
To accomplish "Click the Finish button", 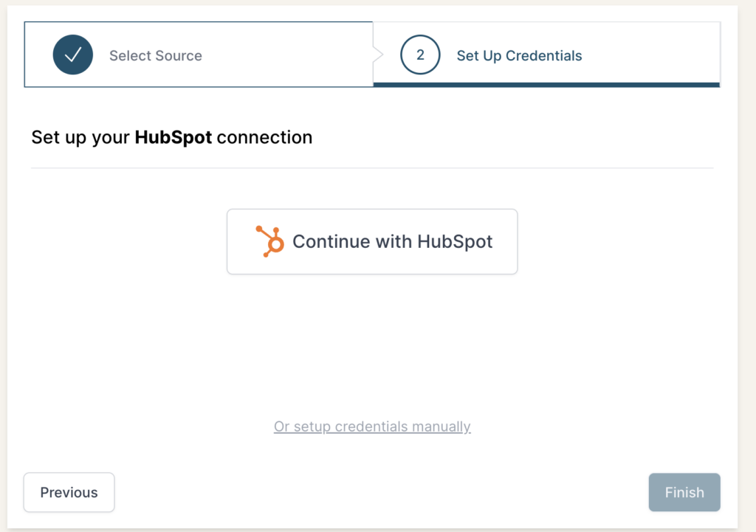I will pyautogui.click(x=684, y=492).
